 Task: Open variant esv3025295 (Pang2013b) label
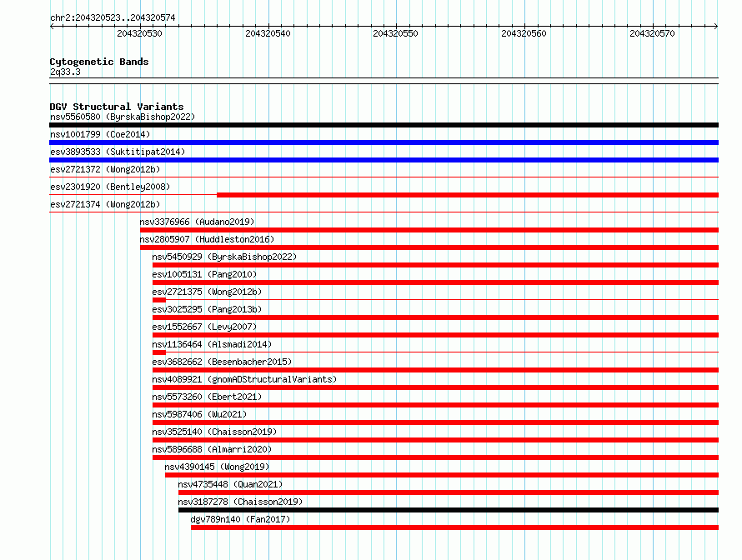click(x=207, y=309)
